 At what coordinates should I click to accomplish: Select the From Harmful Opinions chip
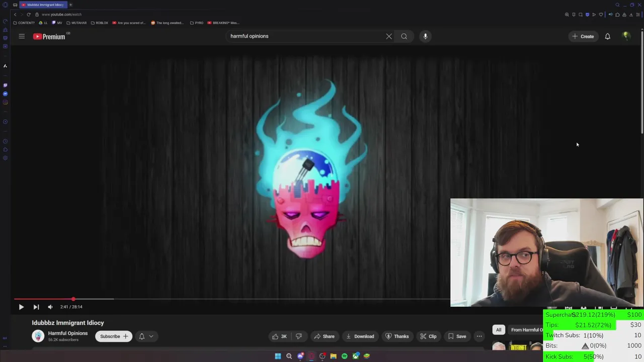(526, 330)
